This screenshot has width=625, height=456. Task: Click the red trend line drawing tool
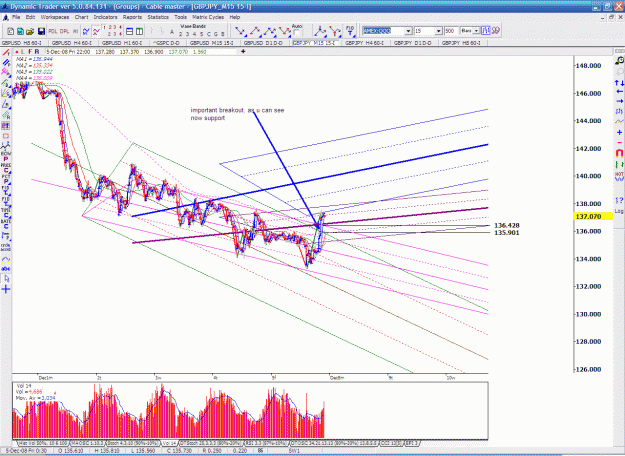tap(6, 52)
